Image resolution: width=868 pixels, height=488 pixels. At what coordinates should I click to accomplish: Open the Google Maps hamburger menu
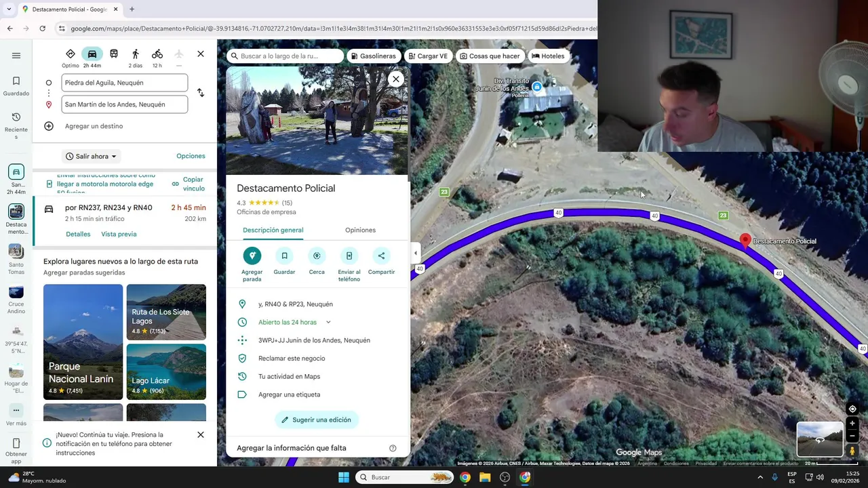point(16,56)
